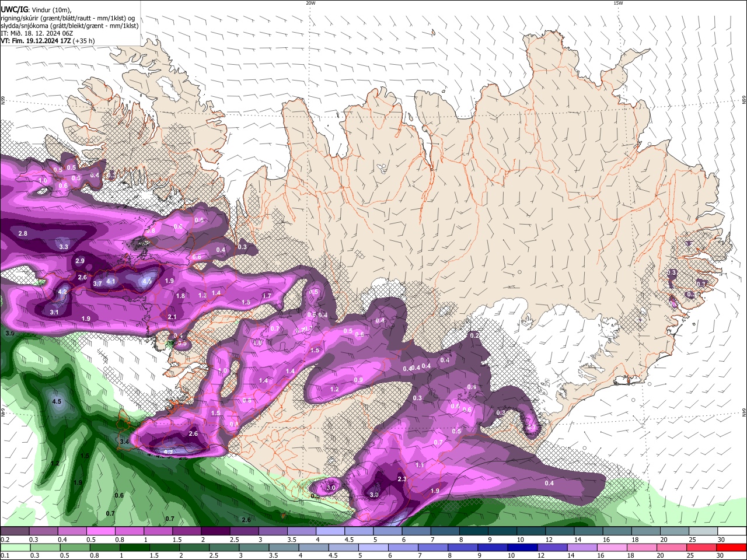Click the '2.1' snow value on the map

click(x=172, y=317)
